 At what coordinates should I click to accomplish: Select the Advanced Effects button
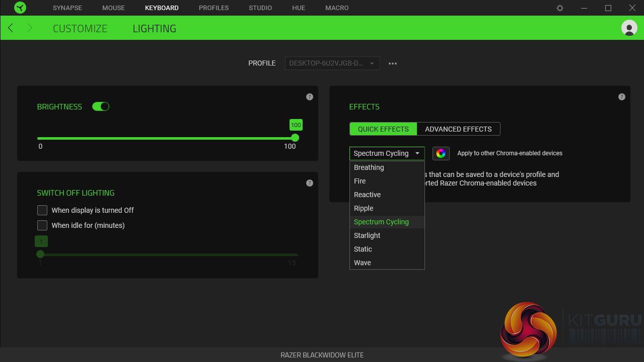(458, 129)
